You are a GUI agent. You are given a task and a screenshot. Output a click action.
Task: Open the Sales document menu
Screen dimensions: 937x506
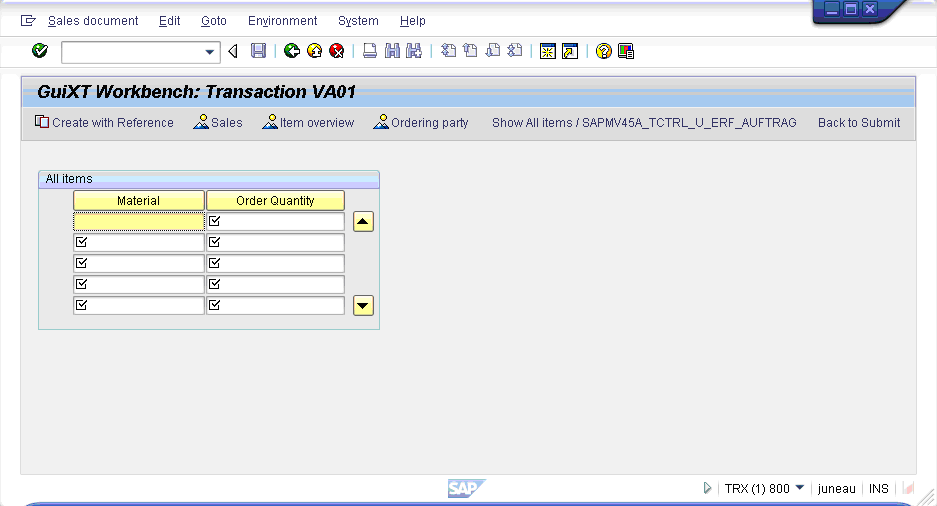pyautogui.click(x=93, y=21)
